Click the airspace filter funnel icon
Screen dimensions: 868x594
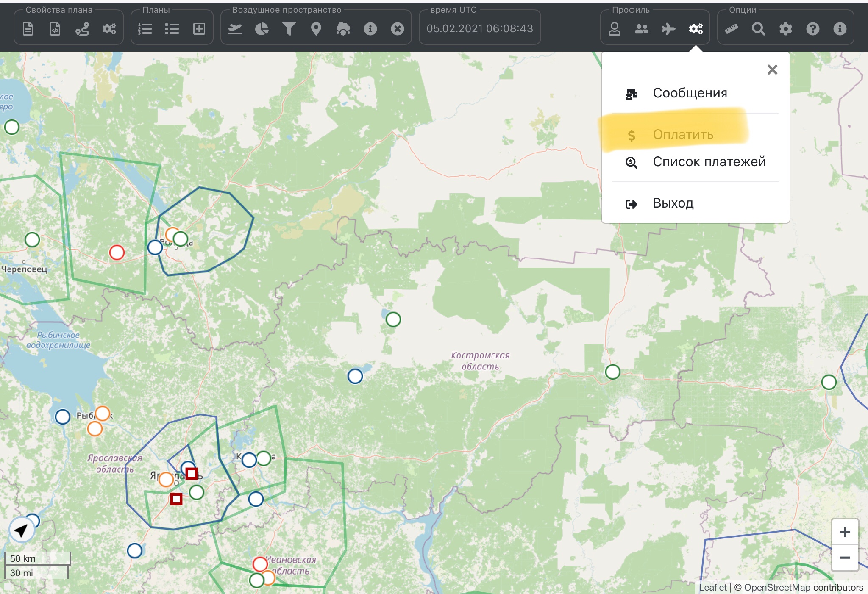[289, 29]
